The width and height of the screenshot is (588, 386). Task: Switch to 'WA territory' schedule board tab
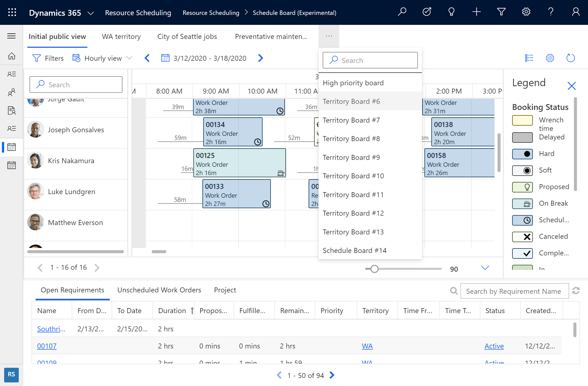coord(121,36)
